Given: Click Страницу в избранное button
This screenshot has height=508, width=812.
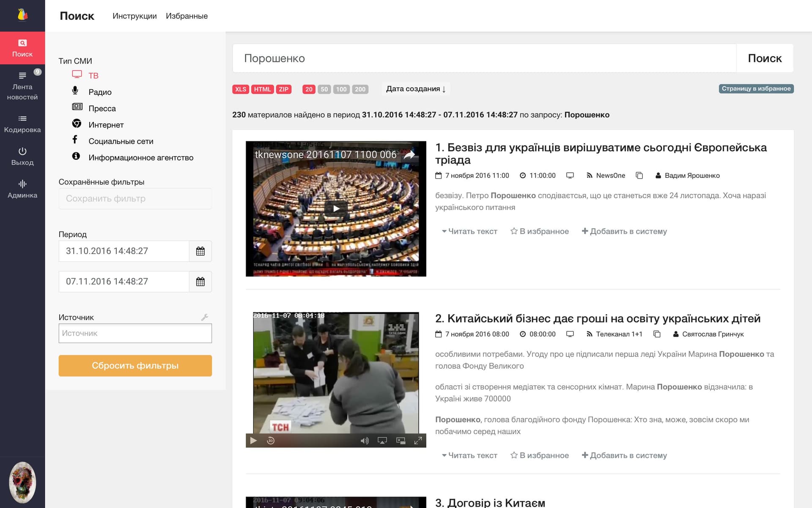Looking at the screenshot, I should (x=756, y=88).
